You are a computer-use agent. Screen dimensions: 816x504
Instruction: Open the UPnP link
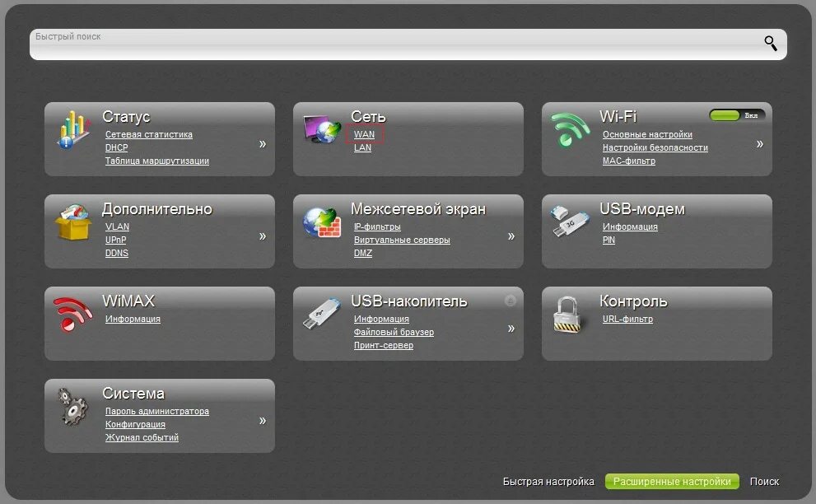pos(115,240)
